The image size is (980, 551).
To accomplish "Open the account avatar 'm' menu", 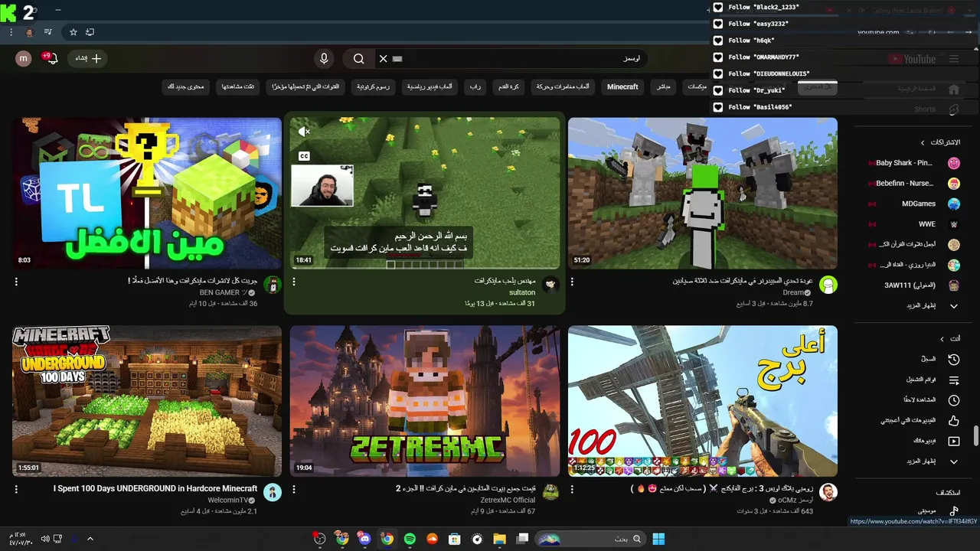I will pyautogui.click(x=24, y=58).
